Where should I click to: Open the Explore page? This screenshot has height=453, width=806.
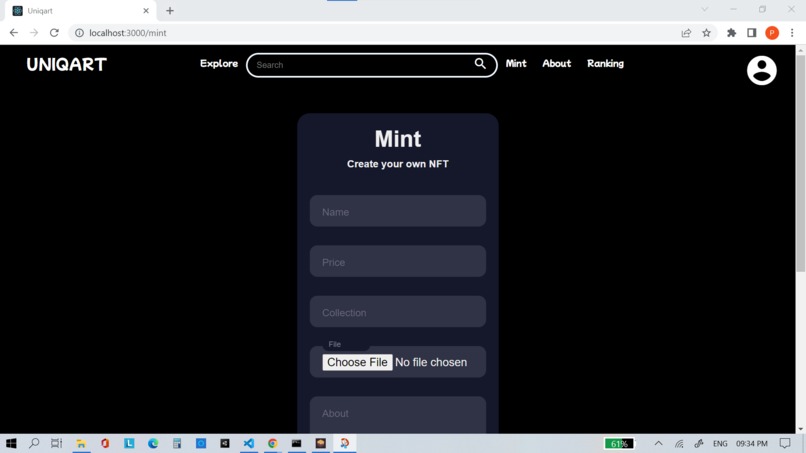tap(219, 64)
